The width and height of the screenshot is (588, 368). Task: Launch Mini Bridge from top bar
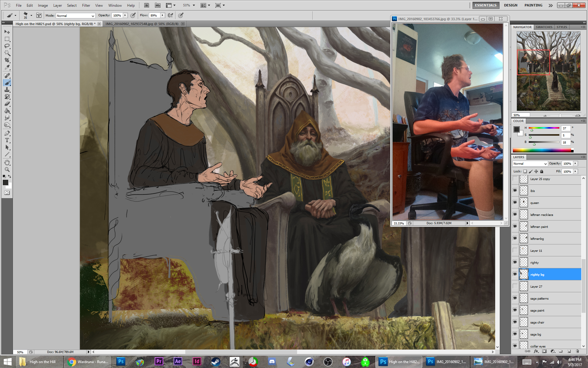point(158,5)
